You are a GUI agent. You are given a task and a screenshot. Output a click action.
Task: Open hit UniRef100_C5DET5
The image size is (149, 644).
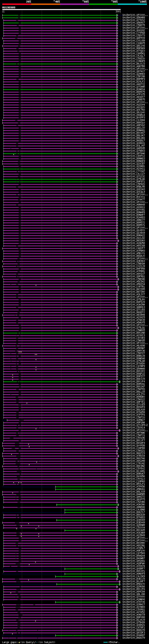134,25
